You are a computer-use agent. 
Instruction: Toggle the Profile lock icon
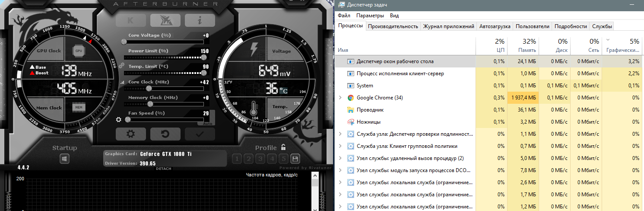coord(283,147)
